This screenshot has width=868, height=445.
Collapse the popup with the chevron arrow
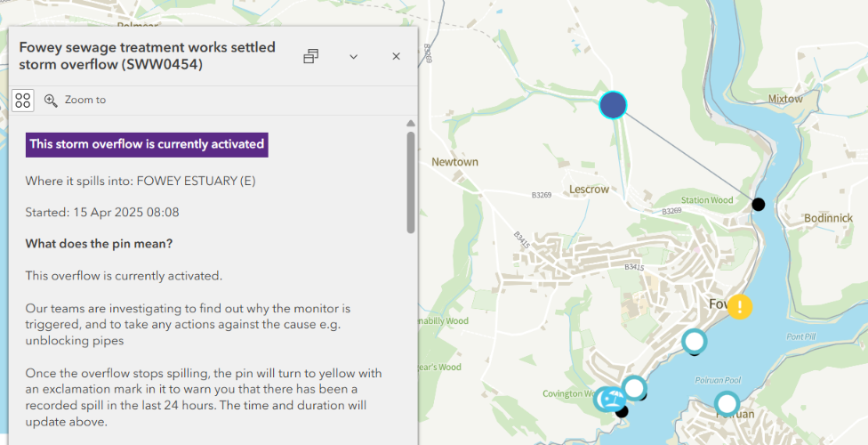[x=353, y=56]
